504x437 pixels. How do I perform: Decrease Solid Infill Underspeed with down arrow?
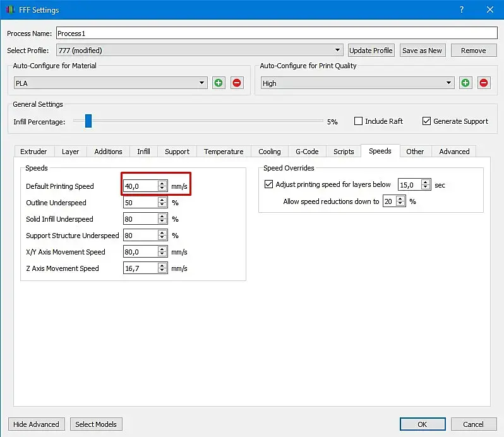(162, 222)
